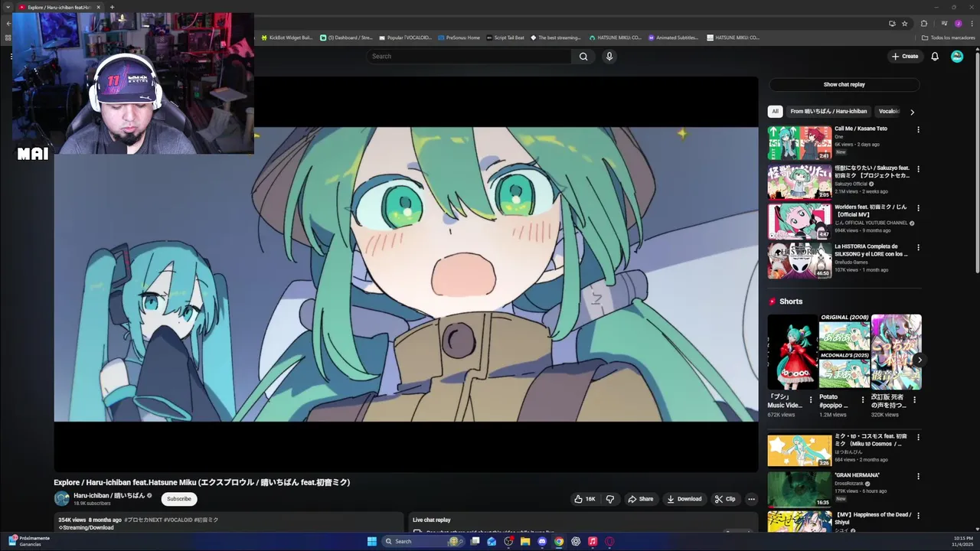Open Script Tail Beat bookmark
Screen dimensions: 980x551
(505, 37)
